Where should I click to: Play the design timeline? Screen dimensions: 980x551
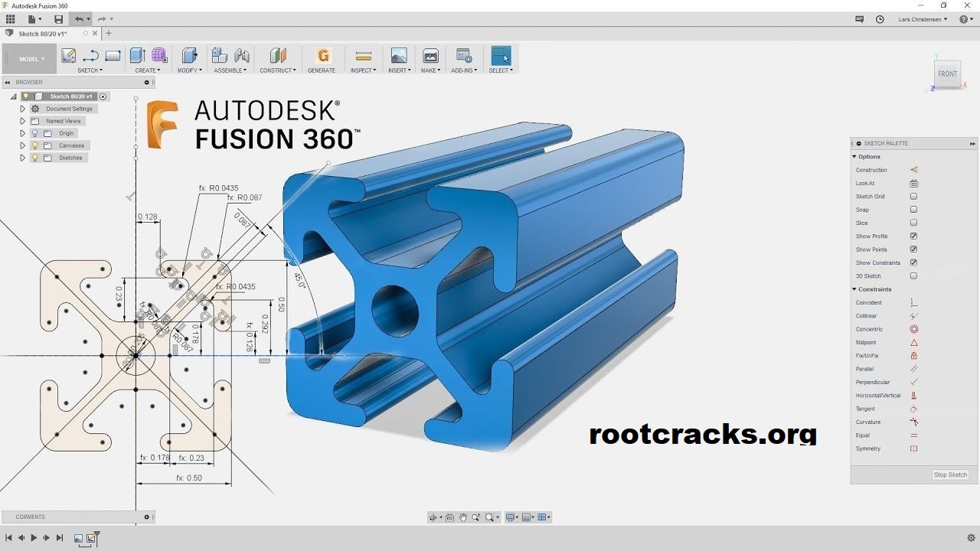tap(34, 538)
